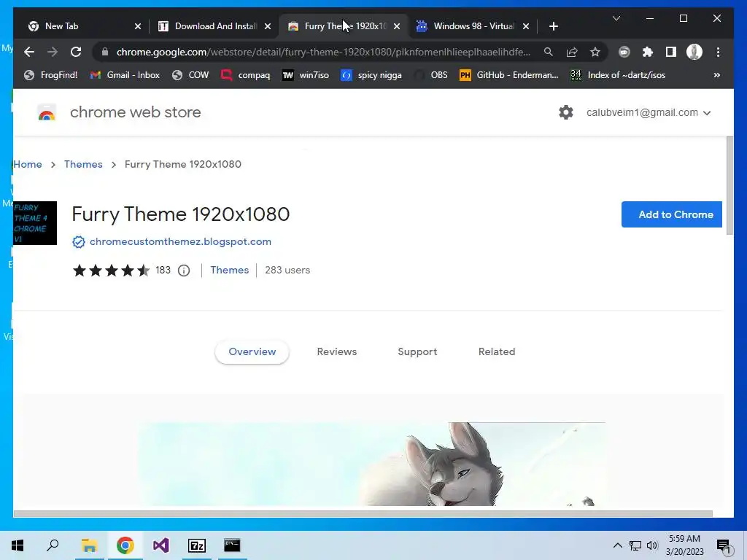Select the Support tab
This screenshot has width=747, height=560.
coord(417,352)
